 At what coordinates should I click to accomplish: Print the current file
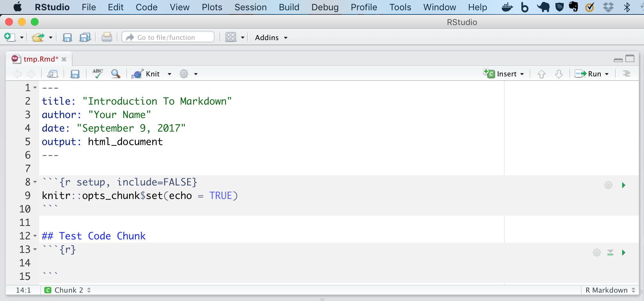(107, 37)
